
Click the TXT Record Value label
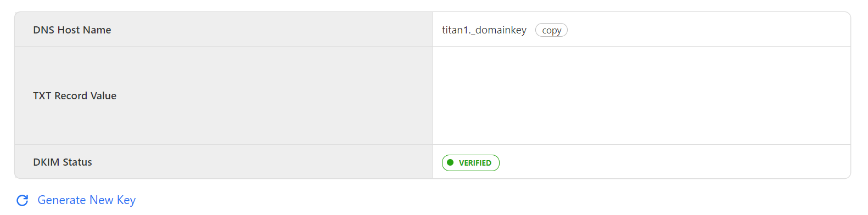click(x=75, y=96)
